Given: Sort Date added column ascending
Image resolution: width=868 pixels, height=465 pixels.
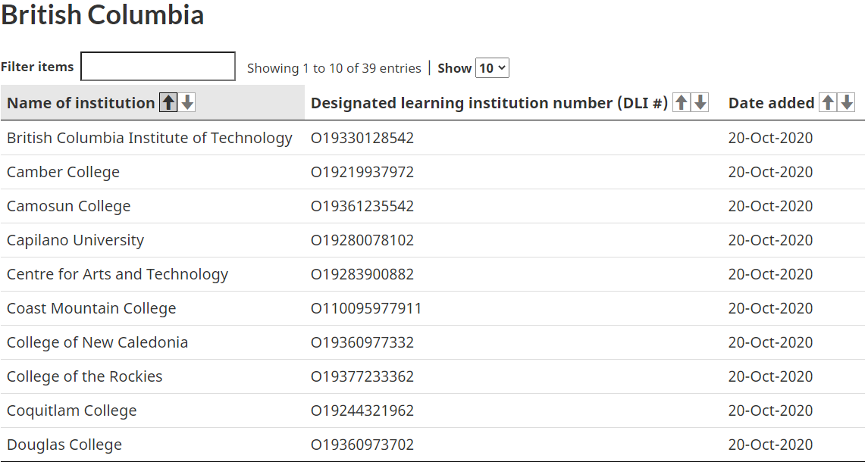Looking at the screenshot, I should (x=828, y=102).
